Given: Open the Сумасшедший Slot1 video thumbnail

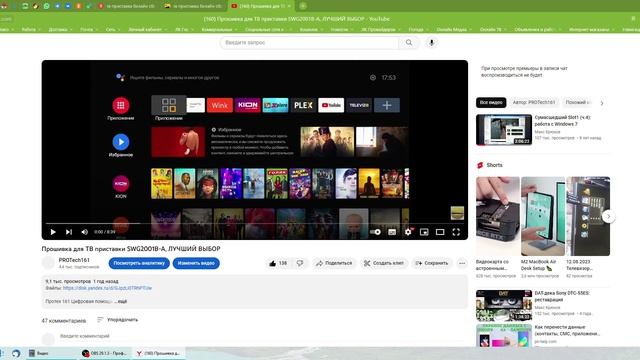Looking at the screenshot, I should point(504,130).
